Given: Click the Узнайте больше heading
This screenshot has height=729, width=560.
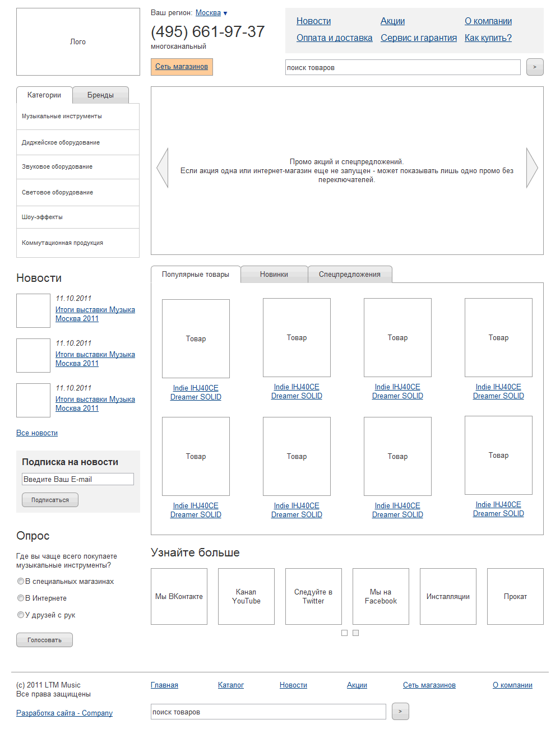Looking at the screenshot, I should click(x=195, y=552).
